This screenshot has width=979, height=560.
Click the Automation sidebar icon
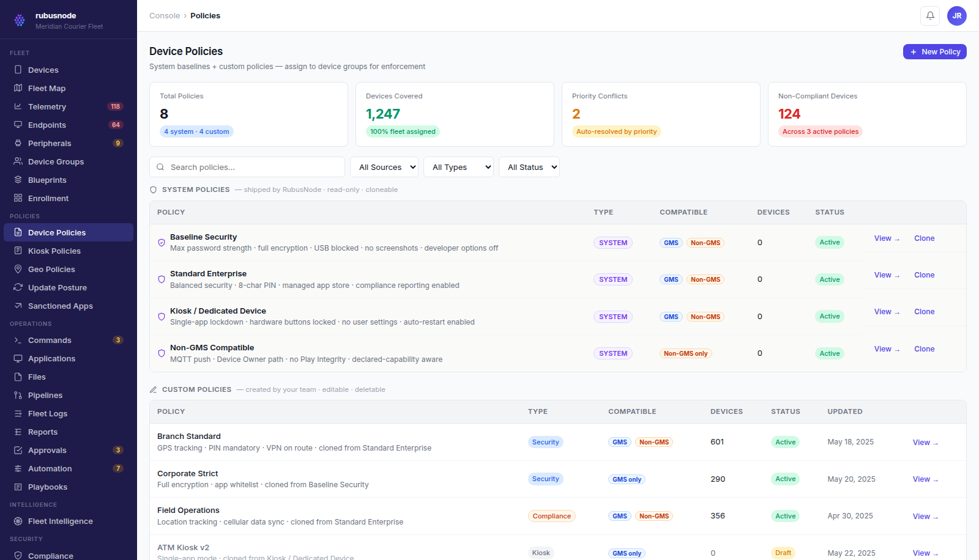pyautogui.click(x=18, y=468)
